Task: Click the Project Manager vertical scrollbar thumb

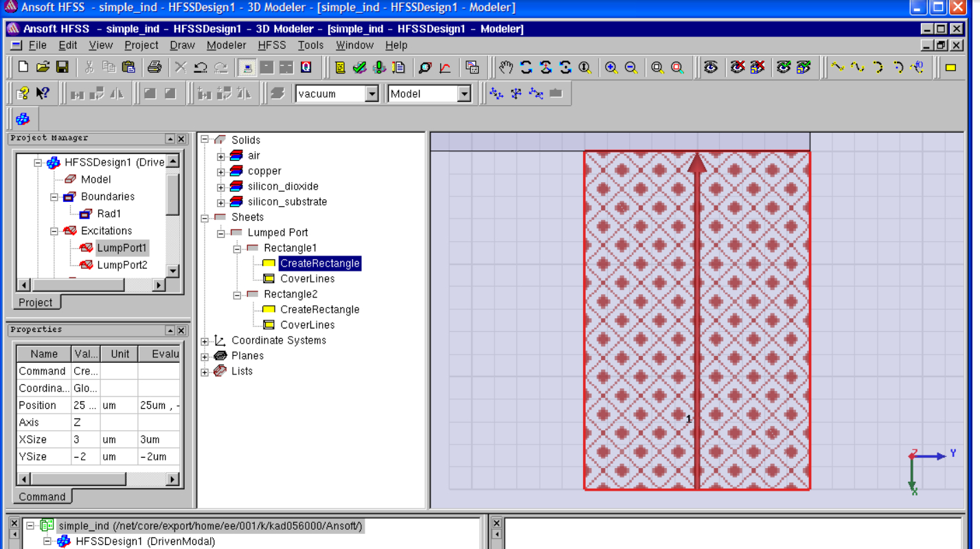Action: tap(173, 194)
